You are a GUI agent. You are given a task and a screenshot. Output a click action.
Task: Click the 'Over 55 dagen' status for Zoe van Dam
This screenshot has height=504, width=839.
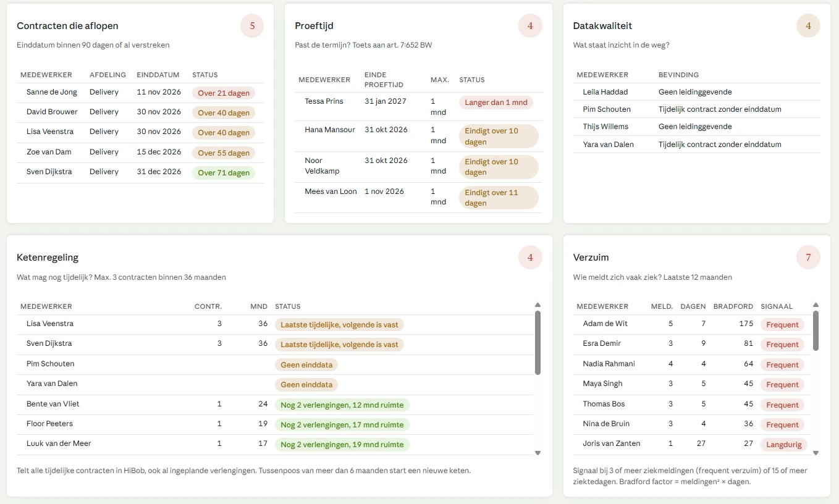[x=224, y=153]
